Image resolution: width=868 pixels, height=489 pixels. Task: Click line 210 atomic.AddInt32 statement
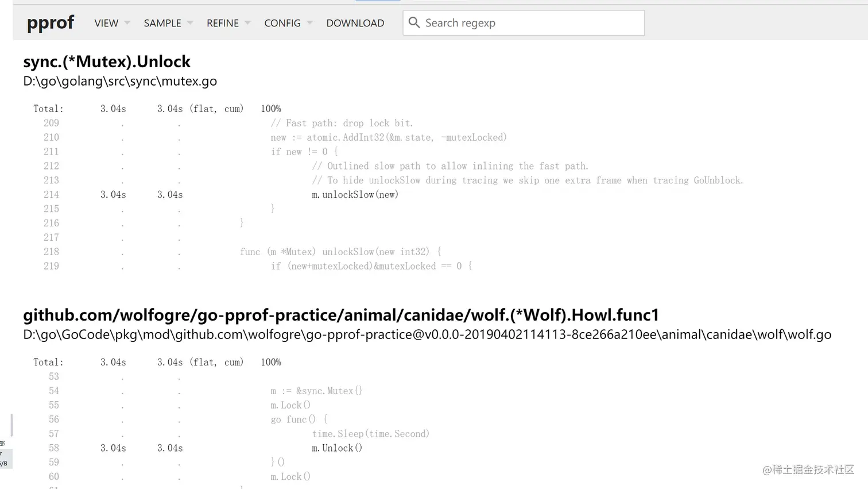pos(389,137)
